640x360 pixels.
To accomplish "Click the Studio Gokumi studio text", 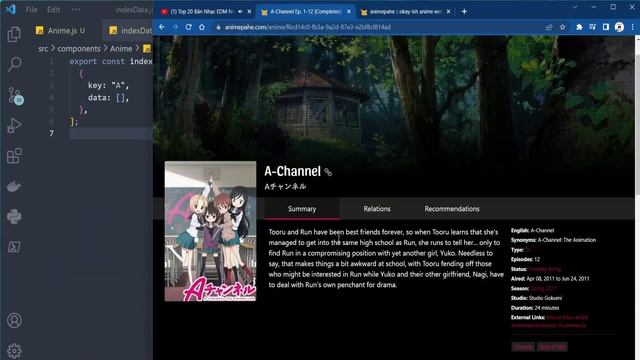I will click(x=545, y=298).
